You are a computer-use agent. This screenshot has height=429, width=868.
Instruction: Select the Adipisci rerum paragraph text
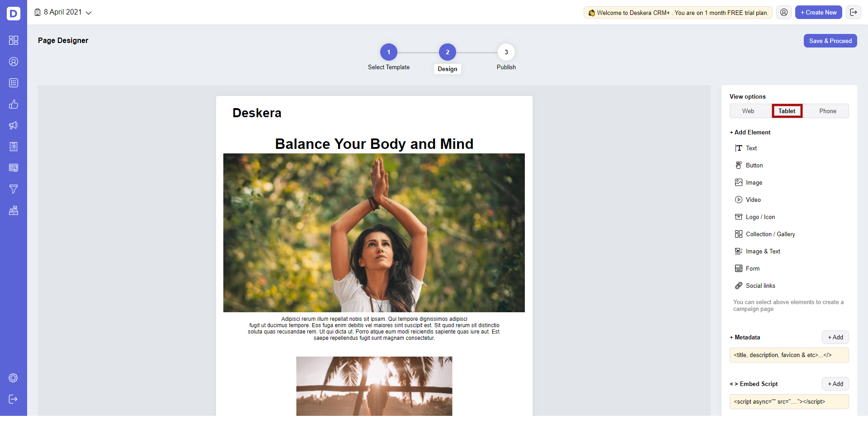[374, 329]
